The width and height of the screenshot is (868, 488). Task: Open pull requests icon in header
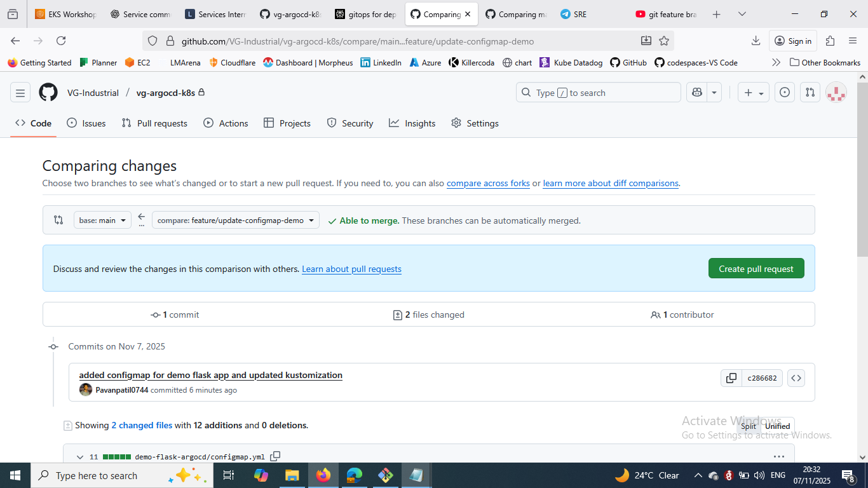pos(810,93)
